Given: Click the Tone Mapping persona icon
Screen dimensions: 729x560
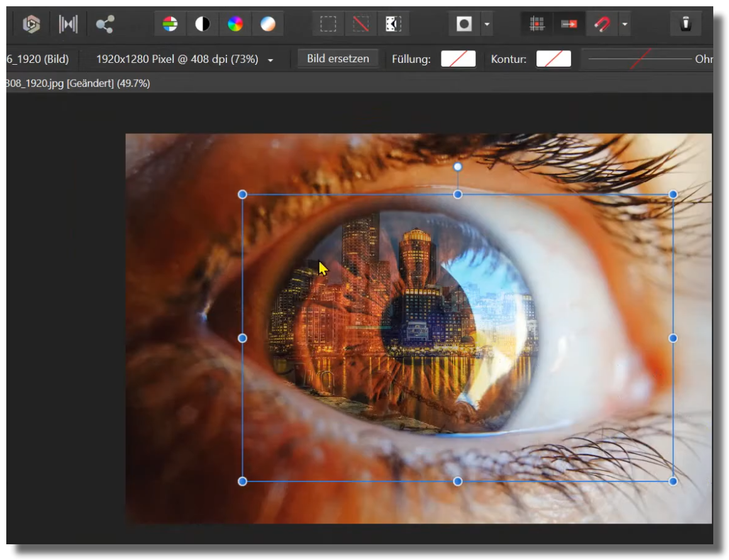Looking at the screenshot, I should point(68,24).
